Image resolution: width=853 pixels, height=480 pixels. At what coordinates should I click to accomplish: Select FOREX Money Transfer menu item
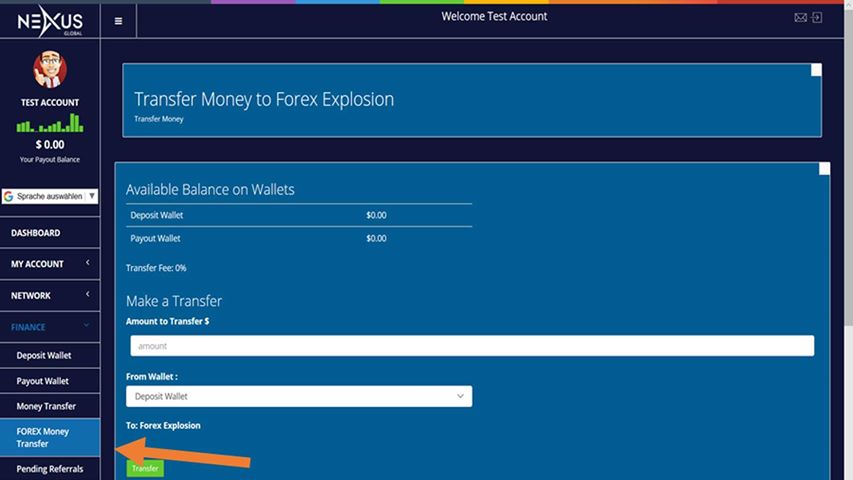point(50,438)
